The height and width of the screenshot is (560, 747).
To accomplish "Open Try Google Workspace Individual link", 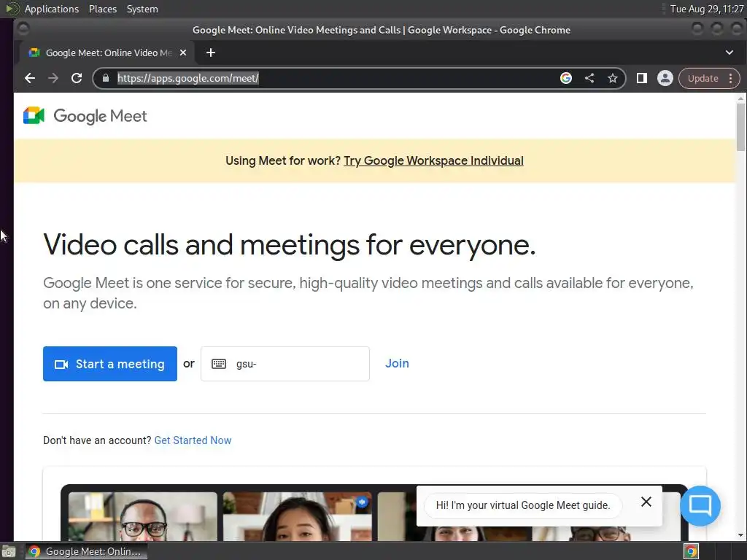I will pos(433,160).
